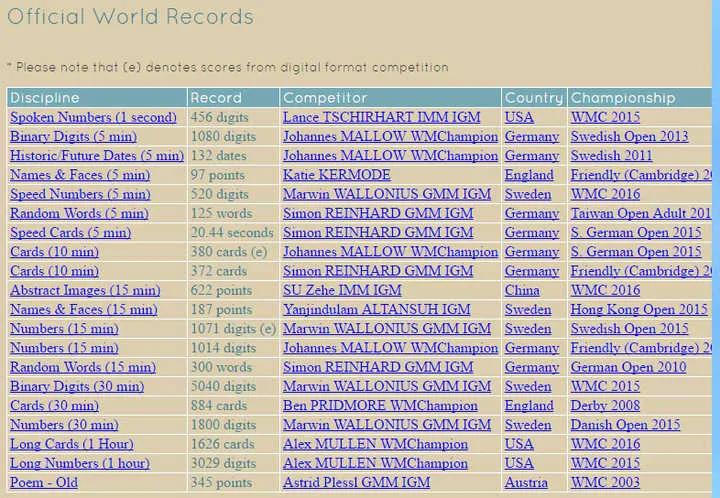The width and height of the screenshot is (720, 498).
Task: Open Alex MULLEN link in Long Numbers row
Action: [375, 464]
